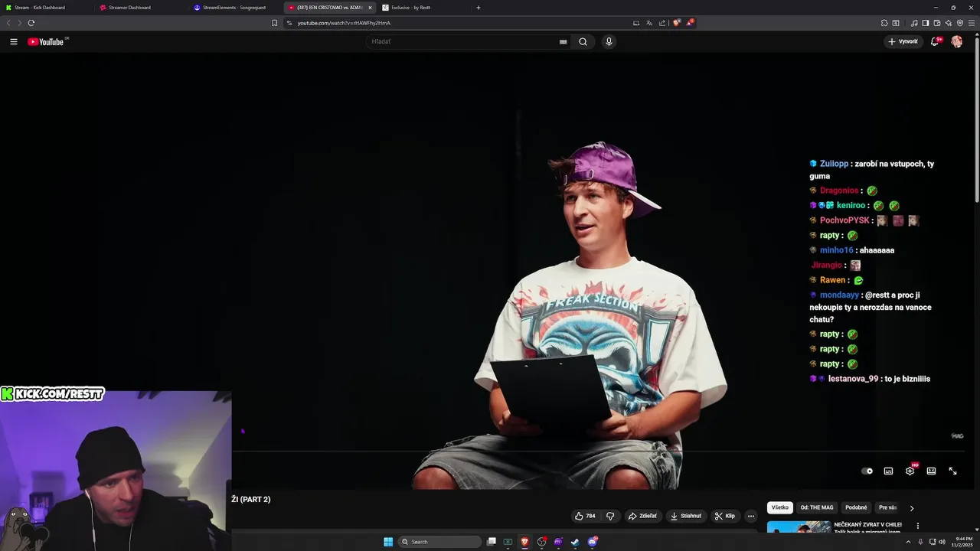980x551 pixels.
Task: Open the Brave Rewards triangle icon
Action: pyautogui.click(x=690, y=23)
